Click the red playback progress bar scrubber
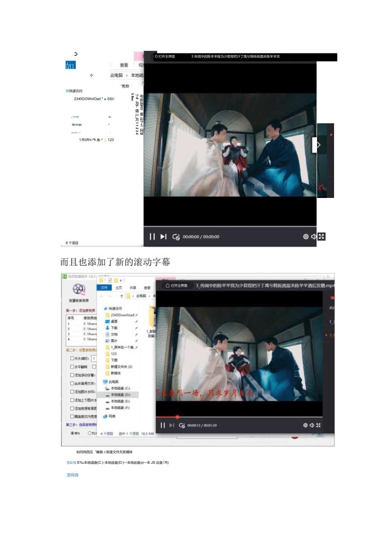 point(177,417)
